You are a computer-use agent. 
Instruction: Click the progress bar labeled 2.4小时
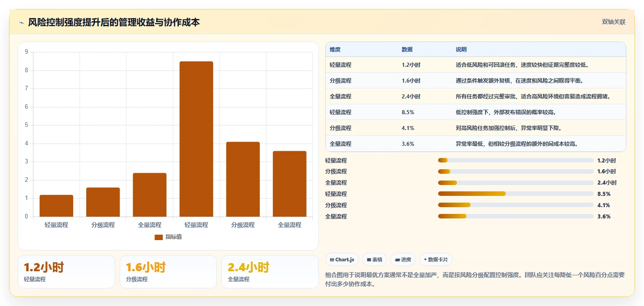(516, 183)
